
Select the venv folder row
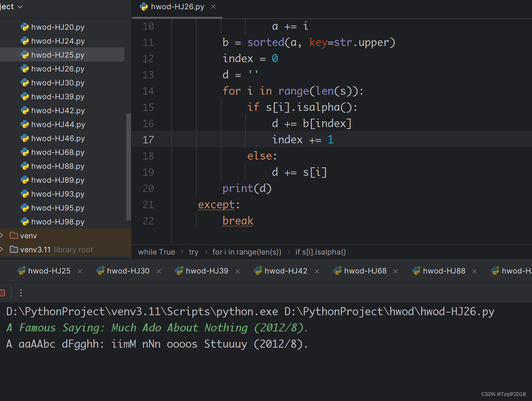[66, 236]
